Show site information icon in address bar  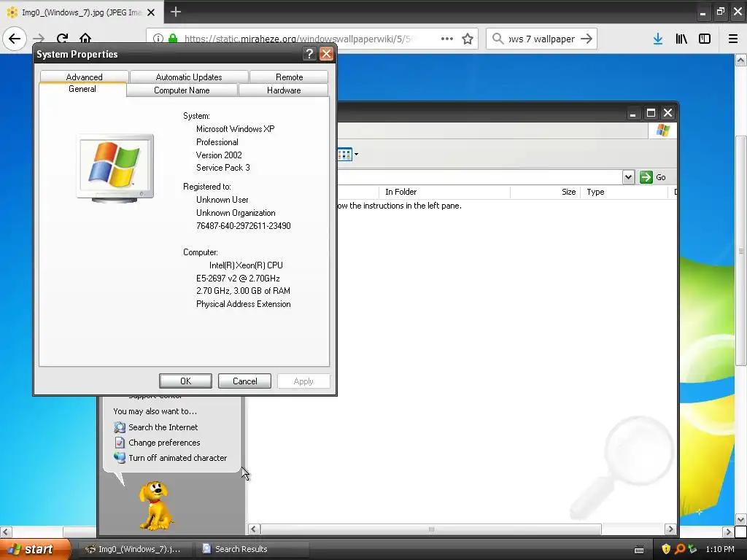pyautogui.click(x=158, y=39)
